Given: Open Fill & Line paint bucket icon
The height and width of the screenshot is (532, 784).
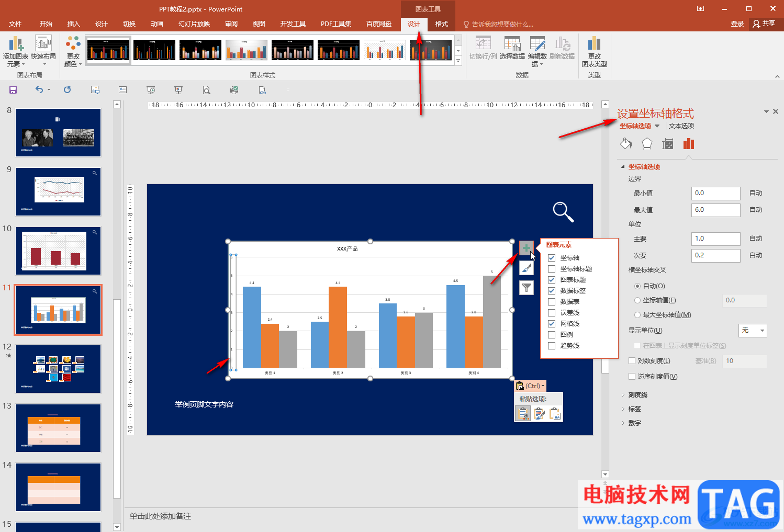Looking at the screenshot, I should [x=626, y=144].
